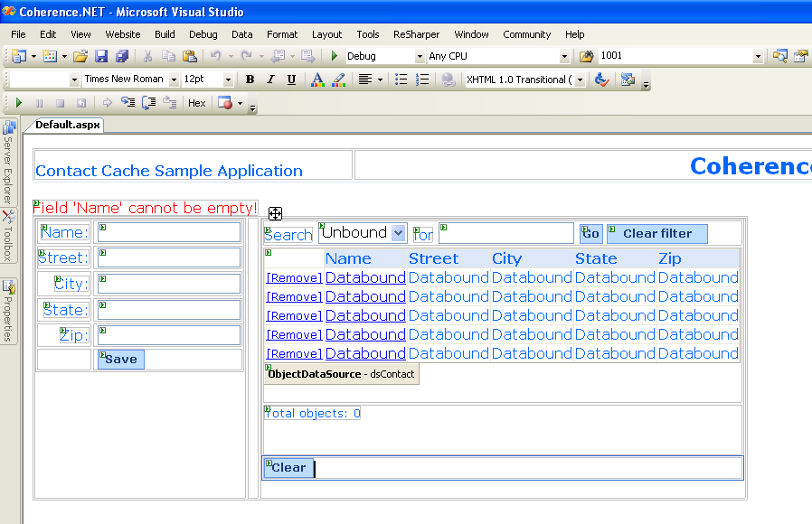
Task: Open the 1001 find combo box dropdown
Action: [x=758, y=56]
